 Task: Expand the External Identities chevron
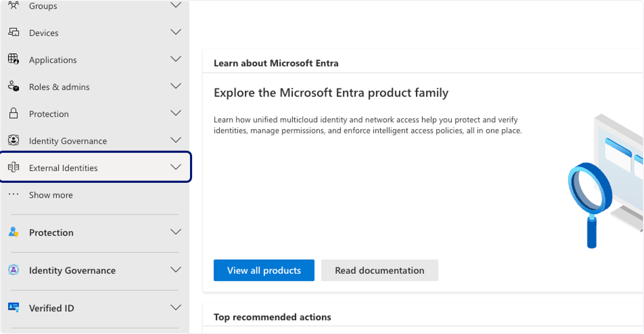(x=175, y=167)
